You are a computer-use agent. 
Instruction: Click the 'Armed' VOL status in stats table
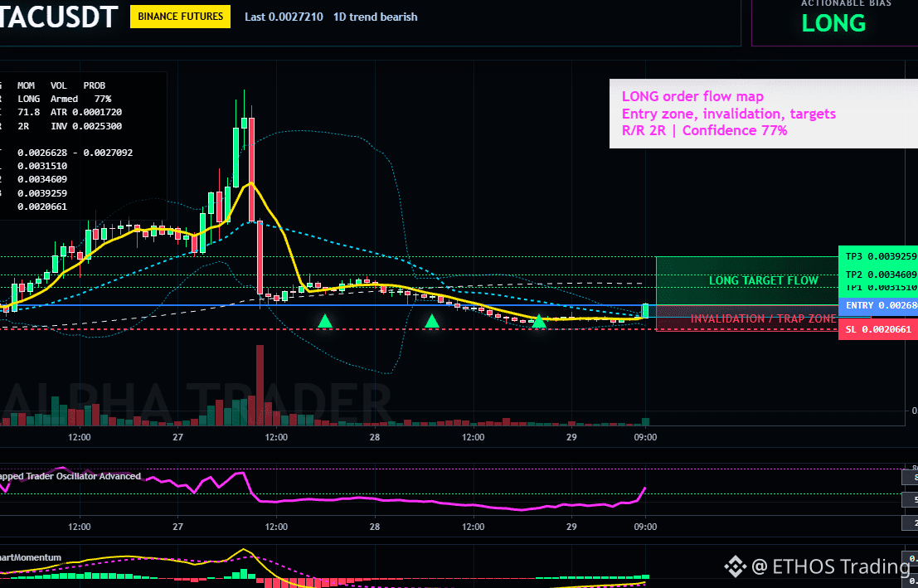click(64, 99)
